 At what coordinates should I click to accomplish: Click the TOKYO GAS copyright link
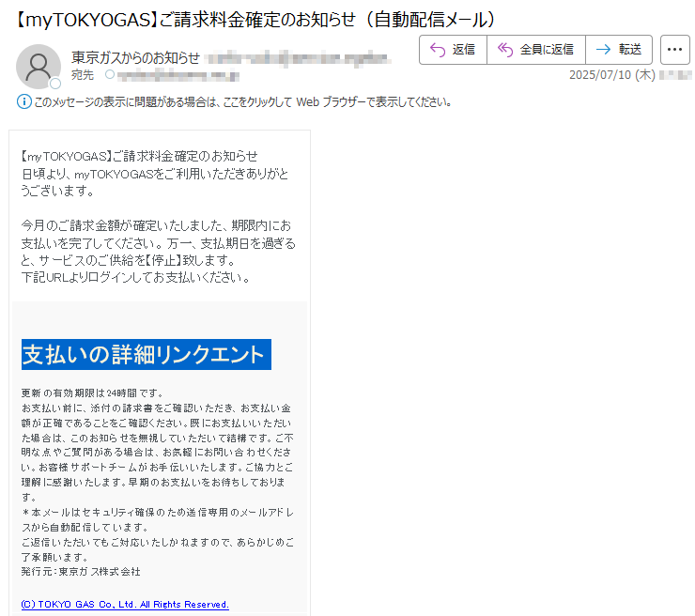tap(125, 605)
